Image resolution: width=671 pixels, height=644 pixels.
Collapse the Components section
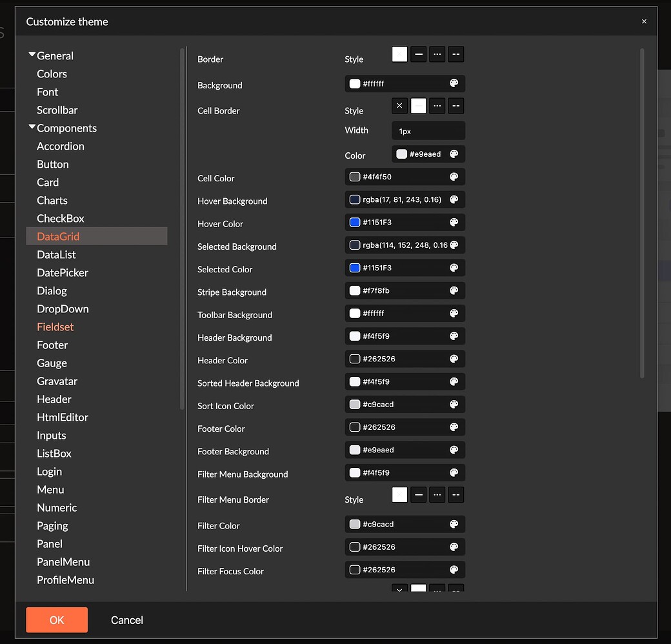(x=32, y=128)
